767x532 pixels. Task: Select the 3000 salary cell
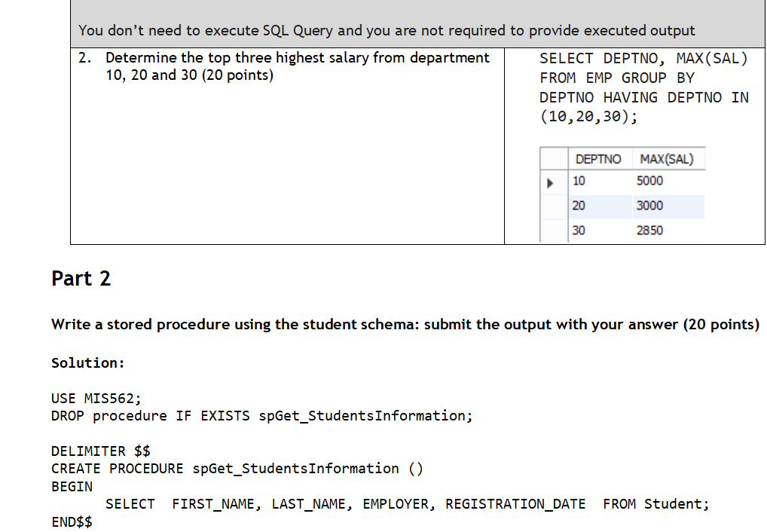coord(649,206)
